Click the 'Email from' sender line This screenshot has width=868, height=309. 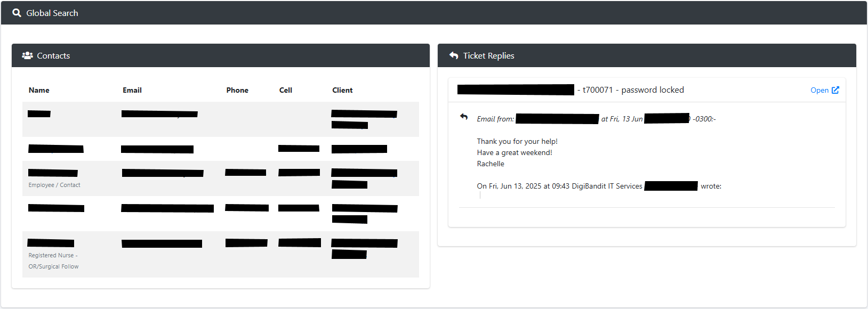tap(596, 119)
